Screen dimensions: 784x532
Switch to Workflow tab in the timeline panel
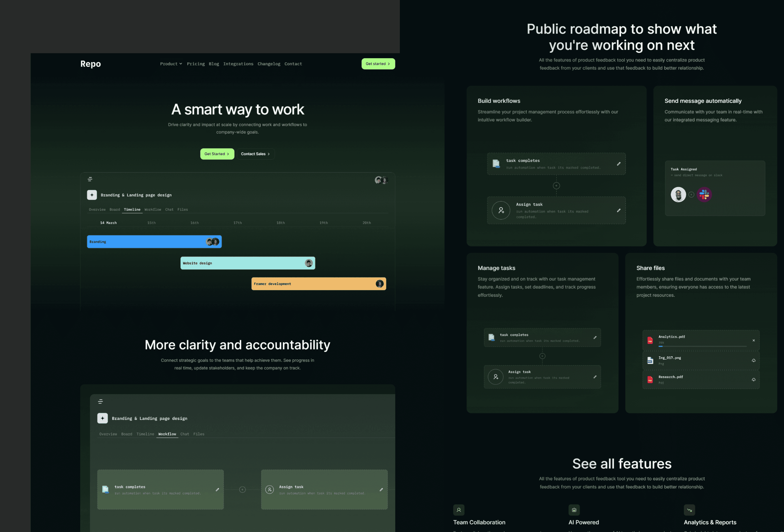pyautogui.click(x=153, y=209)
